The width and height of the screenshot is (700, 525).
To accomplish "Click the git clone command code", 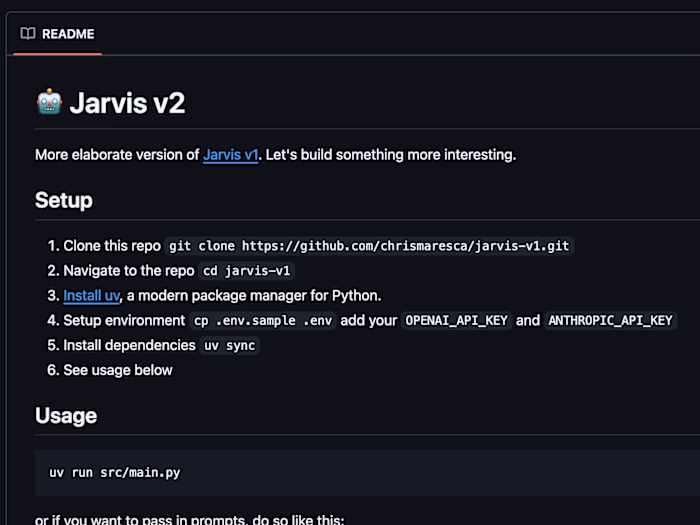I will [369, 246].
